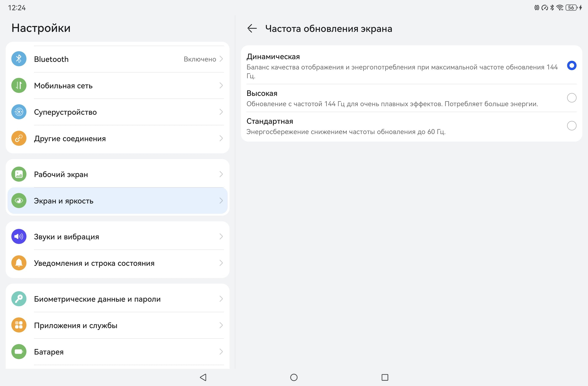Open Bluetooth via its row chevron
This screenshot has width=588, height=386.
pyautogui.click(x=221, y=59)
